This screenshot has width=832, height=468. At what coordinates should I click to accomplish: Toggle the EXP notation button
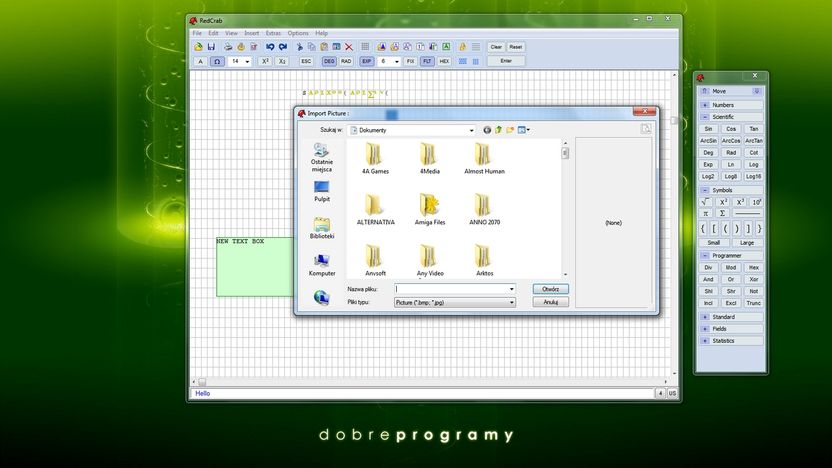pyautogui.click(x=366, y=61)
